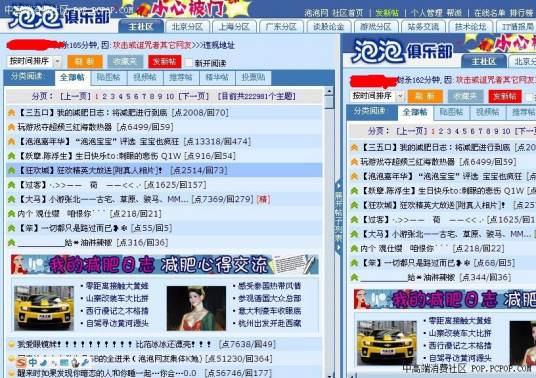Click green icon beside 【妖孽.陈浮生】 in left page
536x378 pixels.
pyautogui.click(x=12, y=156)
